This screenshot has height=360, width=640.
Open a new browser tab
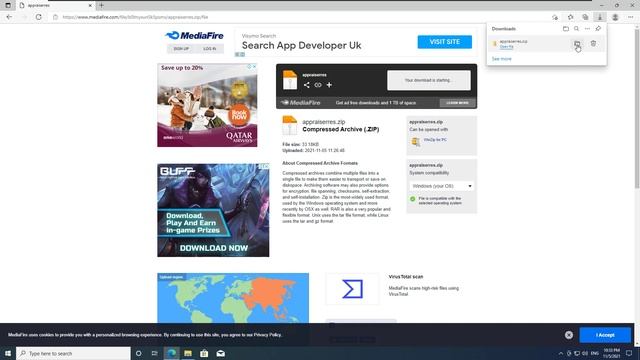(101, 5)
